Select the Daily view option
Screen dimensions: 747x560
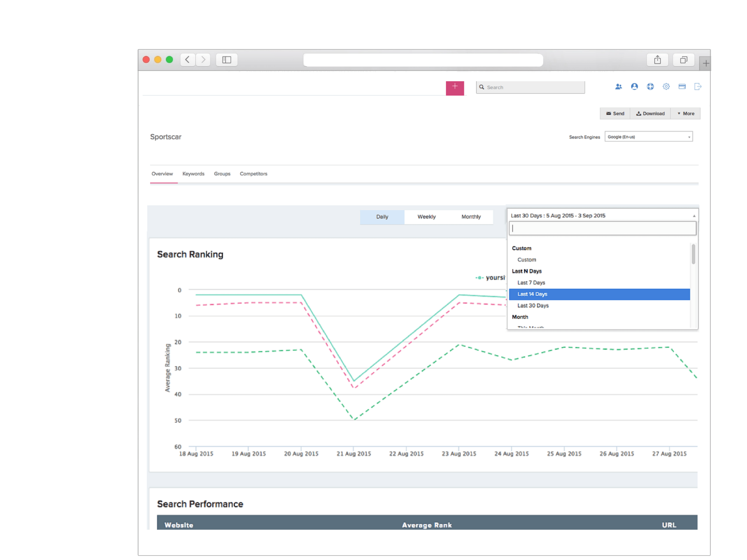[382, 217]
